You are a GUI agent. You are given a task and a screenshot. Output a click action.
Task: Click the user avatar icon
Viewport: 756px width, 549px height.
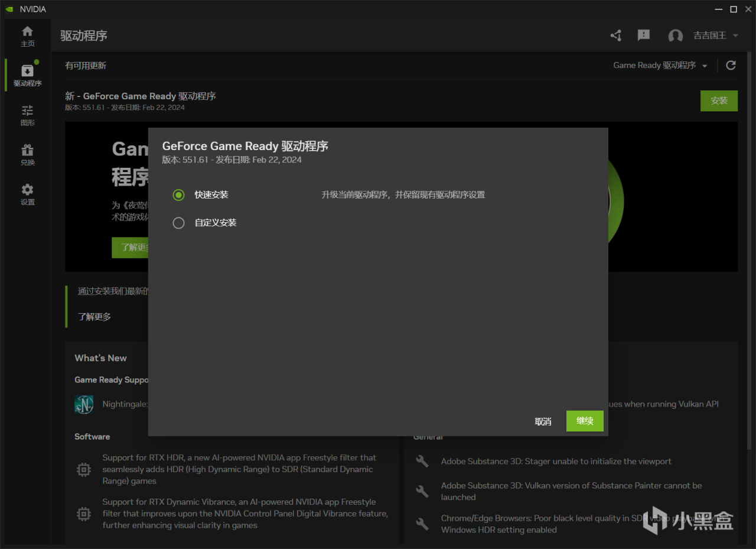676,35
